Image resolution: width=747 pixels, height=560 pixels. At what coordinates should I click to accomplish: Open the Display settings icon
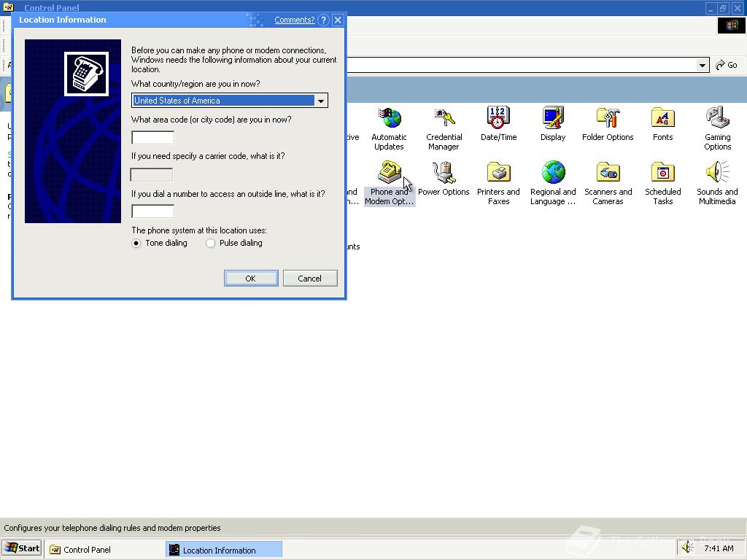[x=553, y=124]
